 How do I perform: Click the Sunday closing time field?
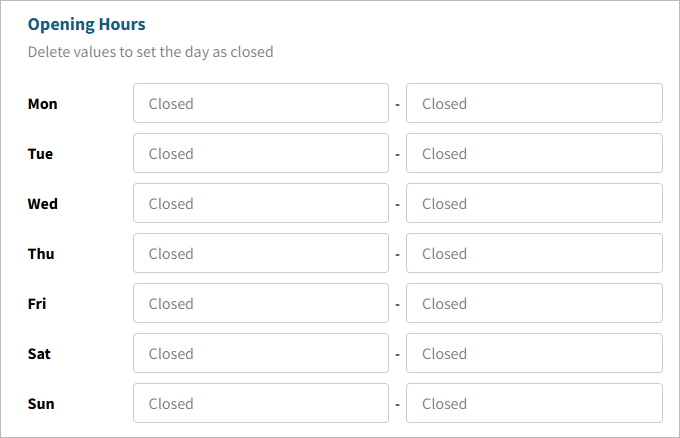pyautogui.click(x=534, y=403)
